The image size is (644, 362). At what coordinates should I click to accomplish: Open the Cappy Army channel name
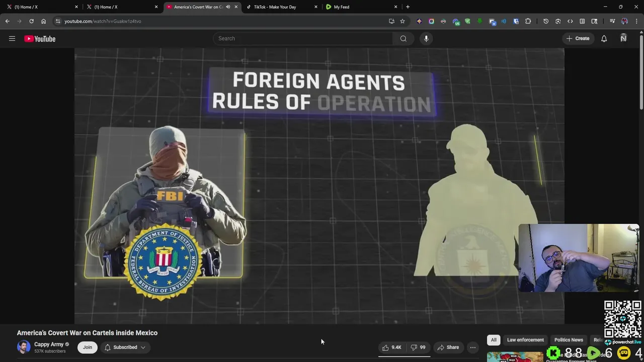pos(49,344)
